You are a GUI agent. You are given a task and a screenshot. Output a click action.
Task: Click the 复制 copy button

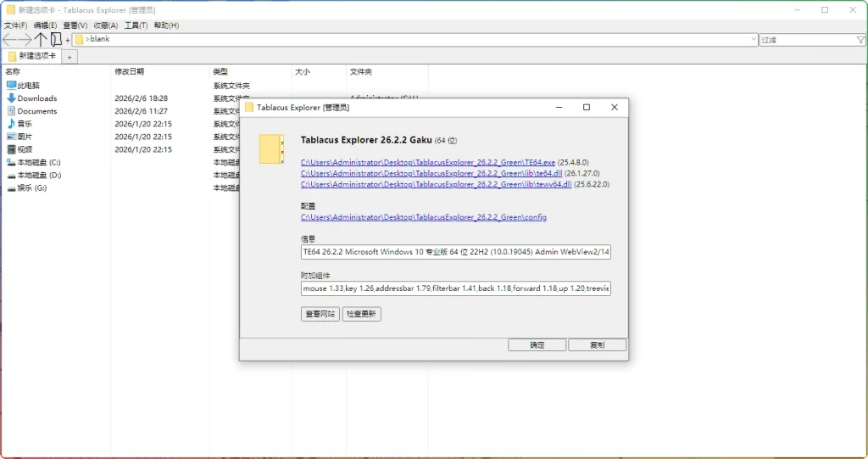pyautogui.click(x=598, y=344)
